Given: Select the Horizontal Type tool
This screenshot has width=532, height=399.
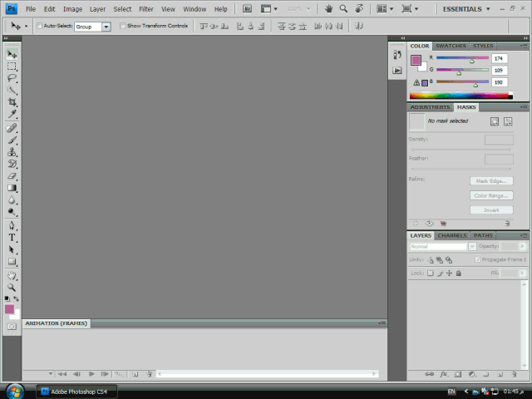Looking at the screenshot, I should tap(12, 237).
